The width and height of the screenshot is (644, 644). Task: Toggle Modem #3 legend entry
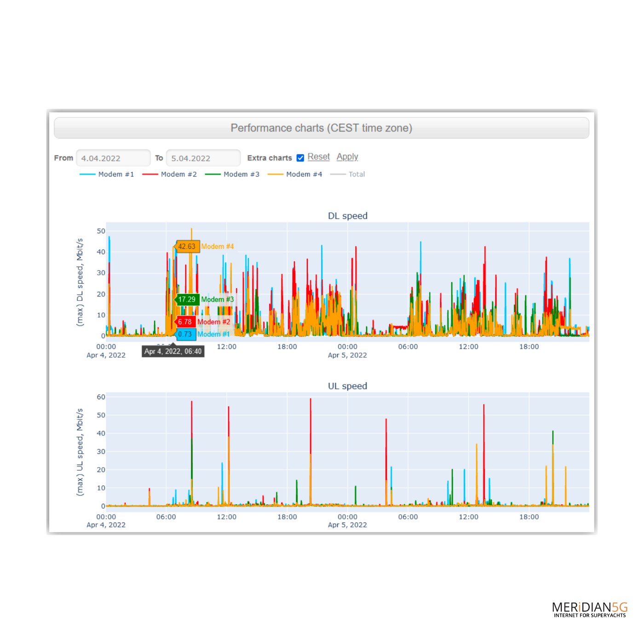(x=232, y=174)
